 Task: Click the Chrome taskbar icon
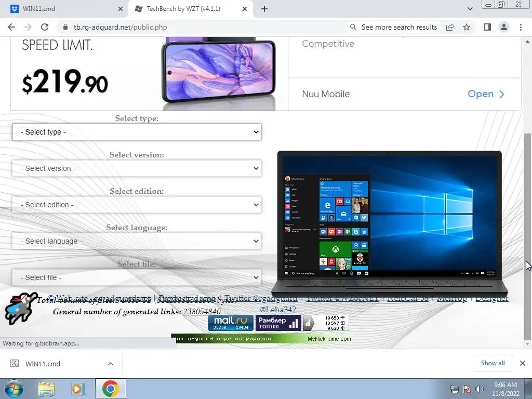111,389
